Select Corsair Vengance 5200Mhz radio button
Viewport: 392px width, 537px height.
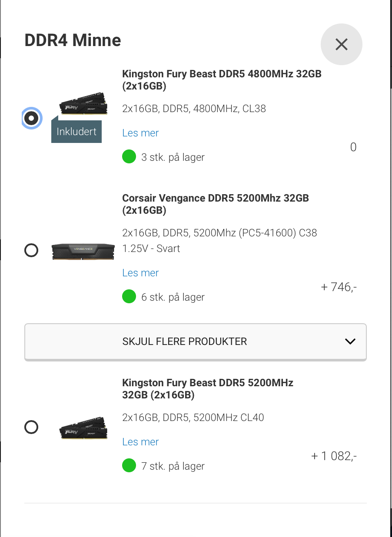pos(31,251)
